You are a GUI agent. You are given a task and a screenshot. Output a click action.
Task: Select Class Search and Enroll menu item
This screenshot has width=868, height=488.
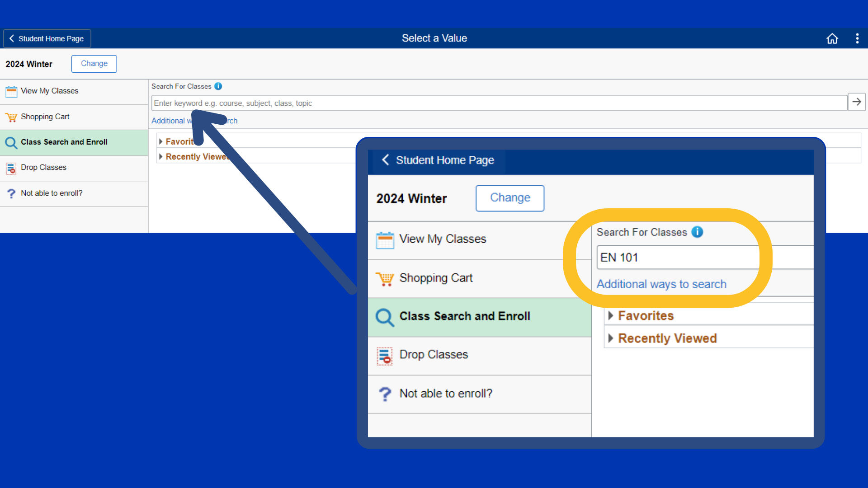click(x=64, y=142)
